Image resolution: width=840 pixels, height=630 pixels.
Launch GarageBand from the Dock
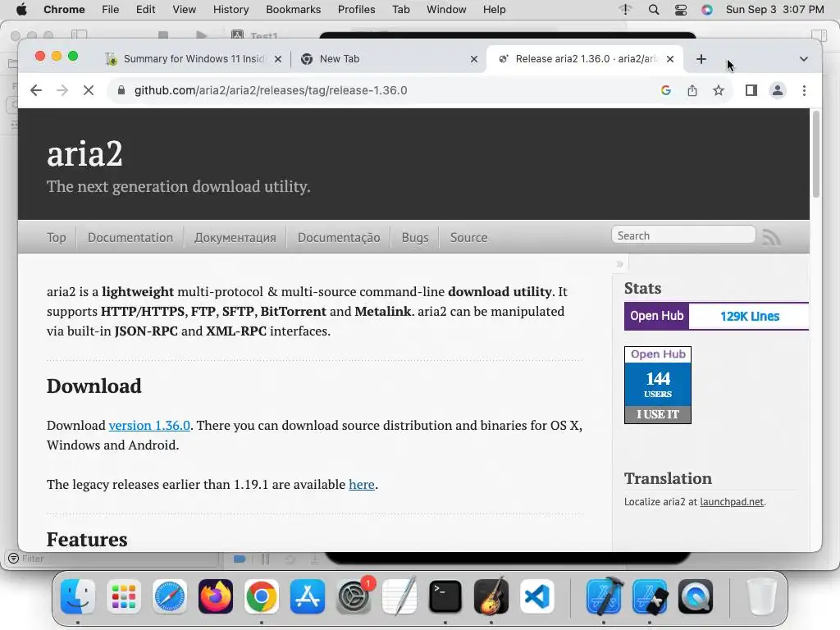491,596
